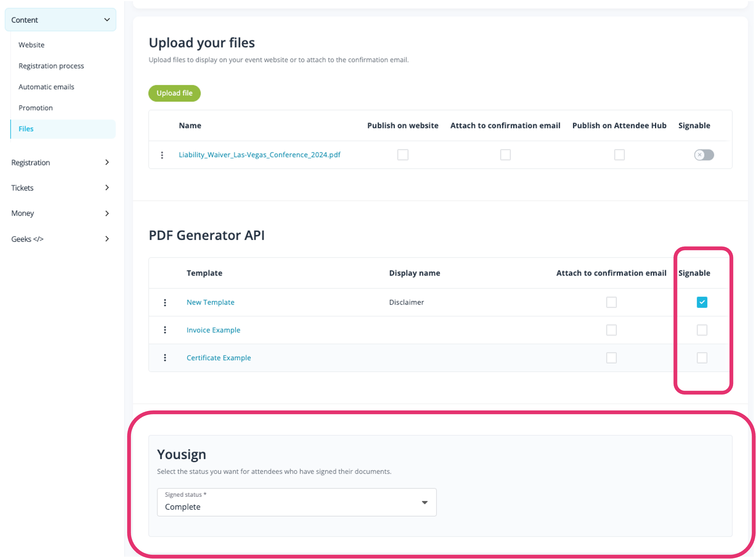
Task: Click the New Template link
Action: click(x=210, y=302)
